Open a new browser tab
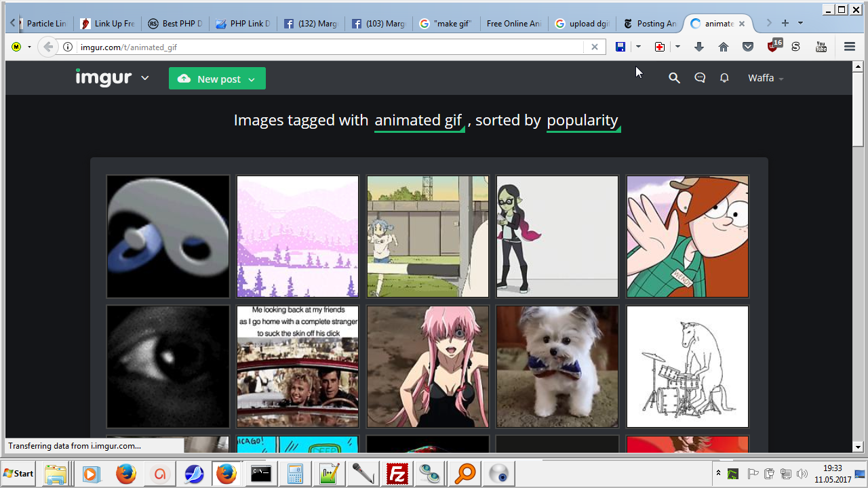The image size is (868, 488). (x=785, y=23)
